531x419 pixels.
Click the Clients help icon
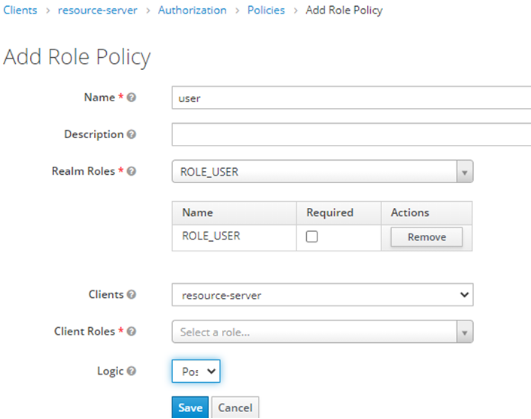pos(131,295)
